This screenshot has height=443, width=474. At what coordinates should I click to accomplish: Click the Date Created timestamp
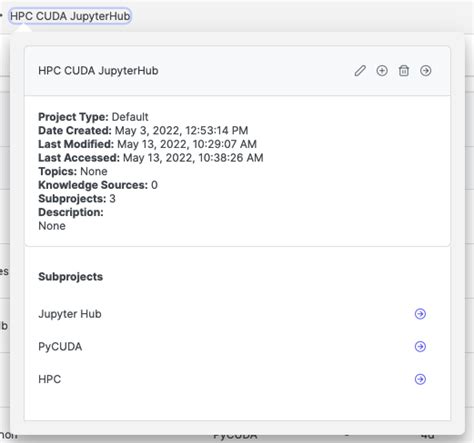point(182,130)
